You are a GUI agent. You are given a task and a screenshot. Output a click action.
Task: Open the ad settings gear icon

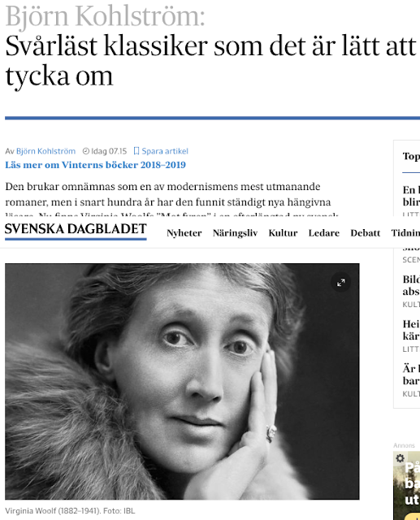tap(400, 458)
